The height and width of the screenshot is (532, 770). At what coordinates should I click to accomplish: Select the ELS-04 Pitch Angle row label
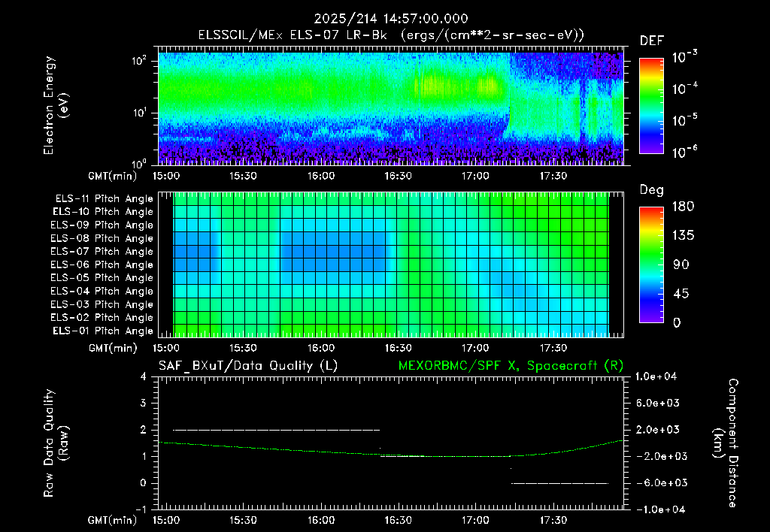102,291
